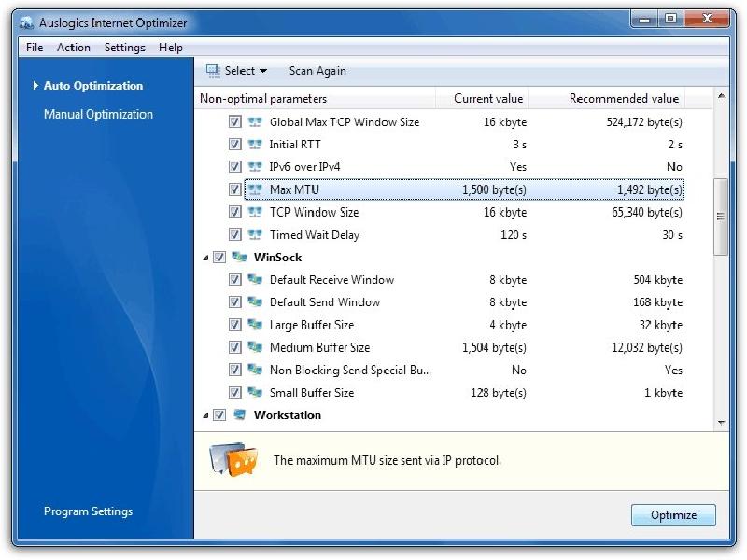The width and height of the screenshot is (747, 560).
Task: Disable the TCP Window Size checkbox
Action: pyautogui.click(x=234, y=212)
